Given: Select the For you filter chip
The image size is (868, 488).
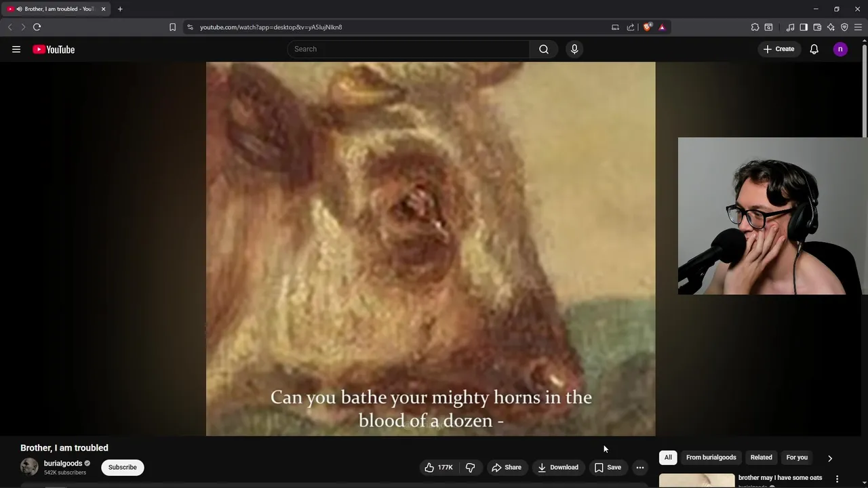Looking at the screenshot, I should pyautogui.click(x=797, y=457).
